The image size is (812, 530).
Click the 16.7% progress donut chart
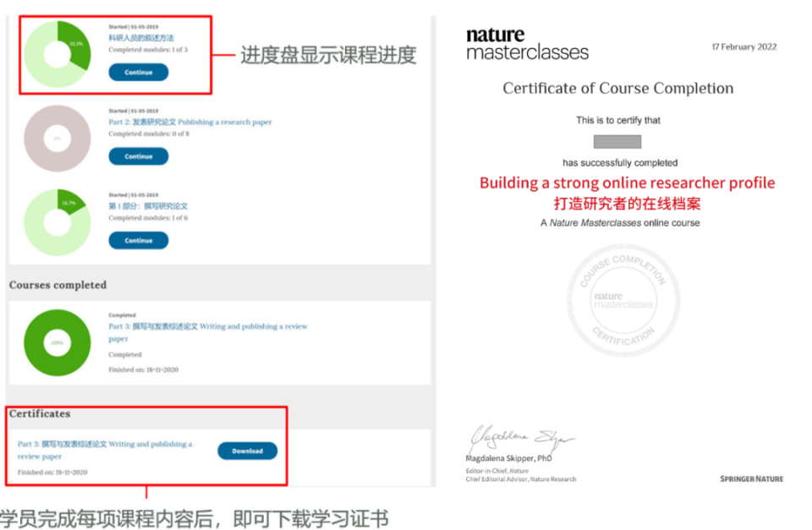(x=58, y=222)
